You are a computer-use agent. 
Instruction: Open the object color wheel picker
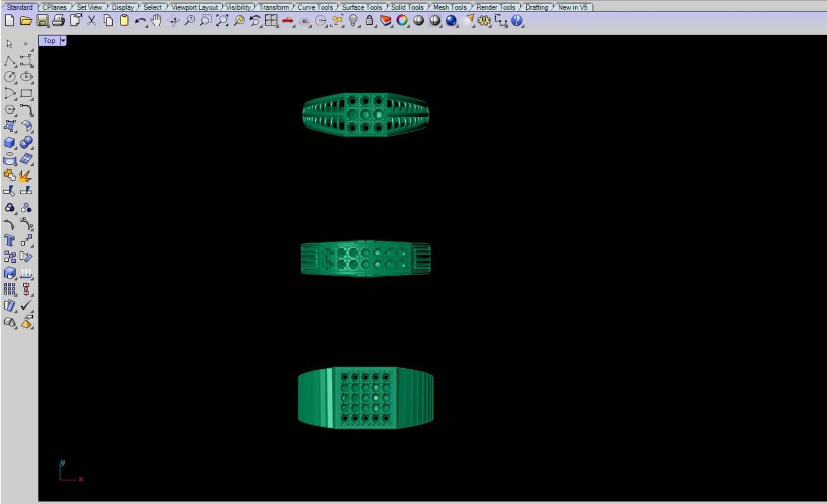(x=402, y=21)
